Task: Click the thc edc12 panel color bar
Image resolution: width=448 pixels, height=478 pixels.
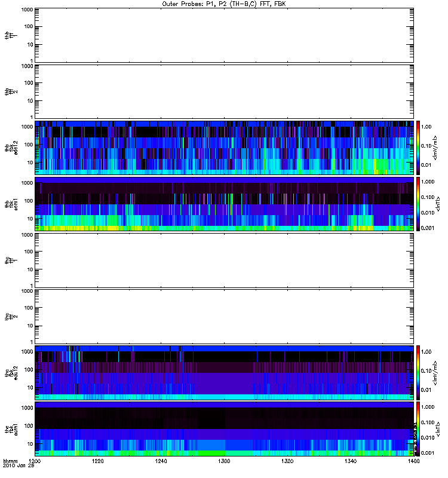Action: (x=418, y=372)
